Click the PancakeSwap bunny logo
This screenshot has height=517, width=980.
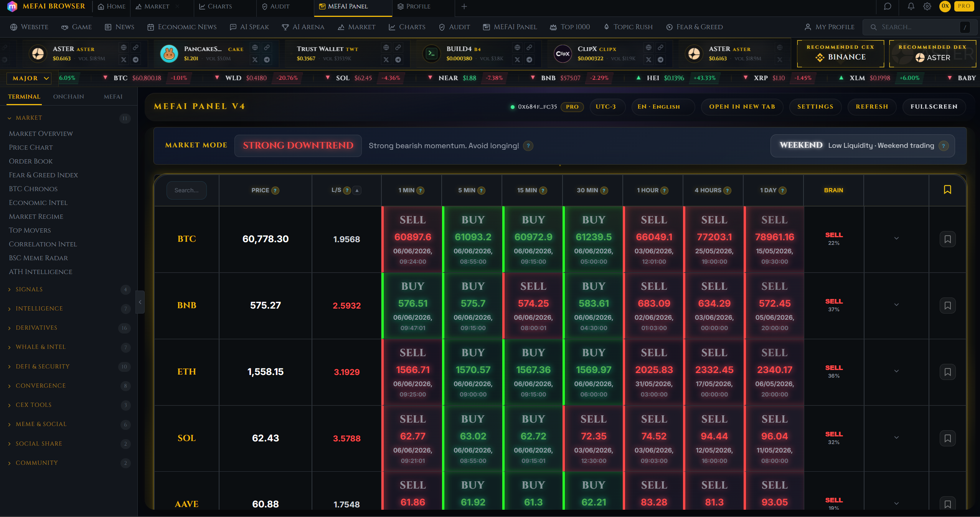point(169,53)
